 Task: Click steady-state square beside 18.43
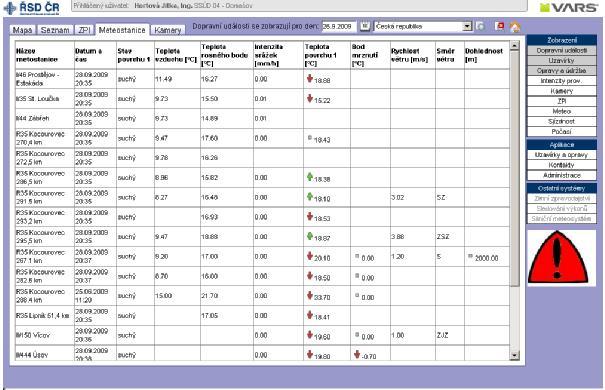click(309, 137)
